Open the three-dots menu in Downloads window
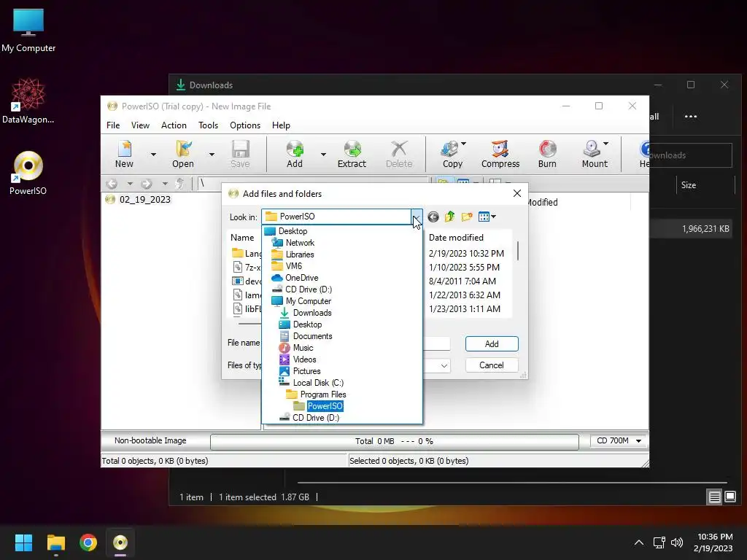Screen dimensions: 747x560 [691, 116]
